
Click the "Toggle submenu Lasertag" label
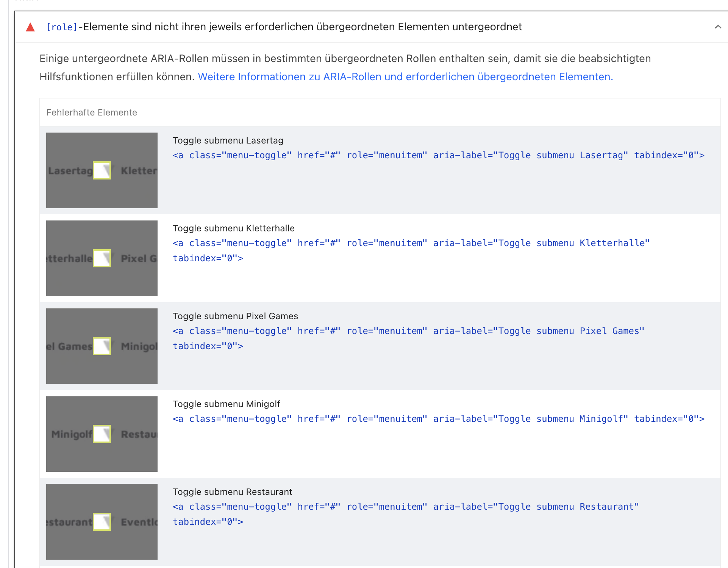point(228,140)
